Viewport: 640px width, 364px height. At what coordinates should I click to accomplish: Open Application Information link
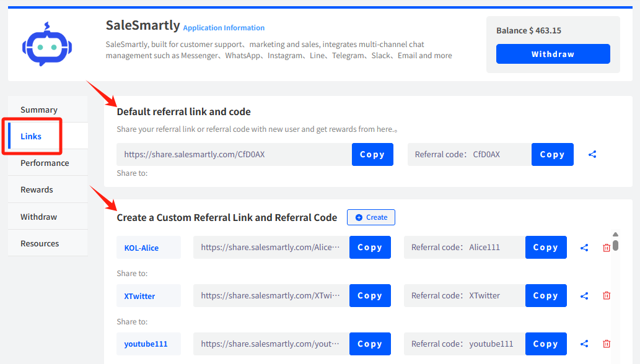[x=224, y=28]
